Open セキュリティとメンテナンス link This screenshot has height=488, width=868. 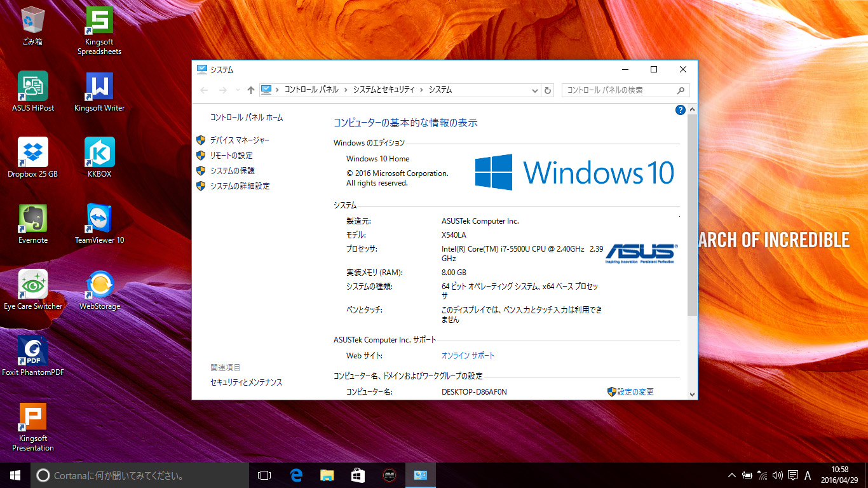coord(247,383)
